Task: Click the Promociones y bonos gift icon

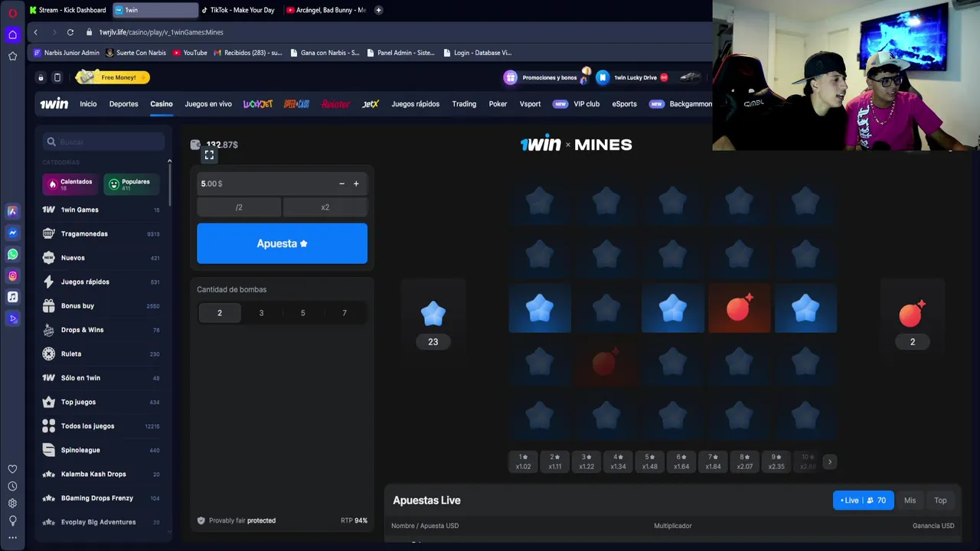Action: pos(511,77)
